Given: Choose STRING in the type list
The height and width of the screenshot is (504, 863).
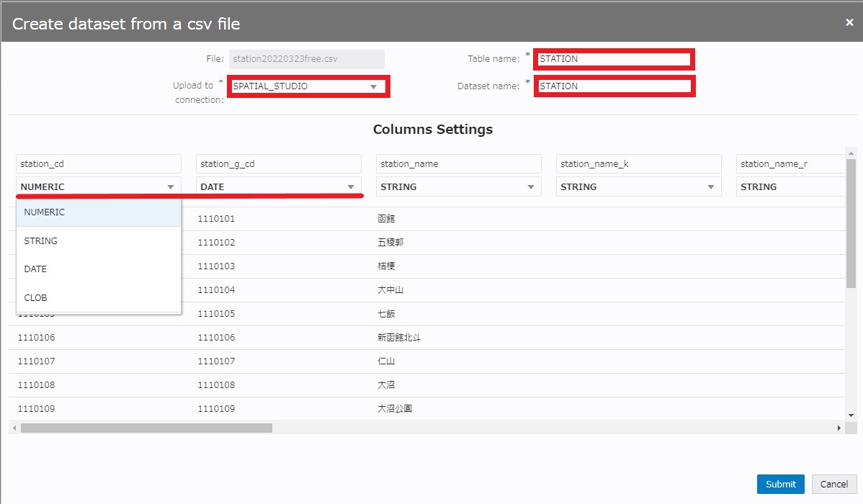Looking at the screenshot, I should click(98, 241).
